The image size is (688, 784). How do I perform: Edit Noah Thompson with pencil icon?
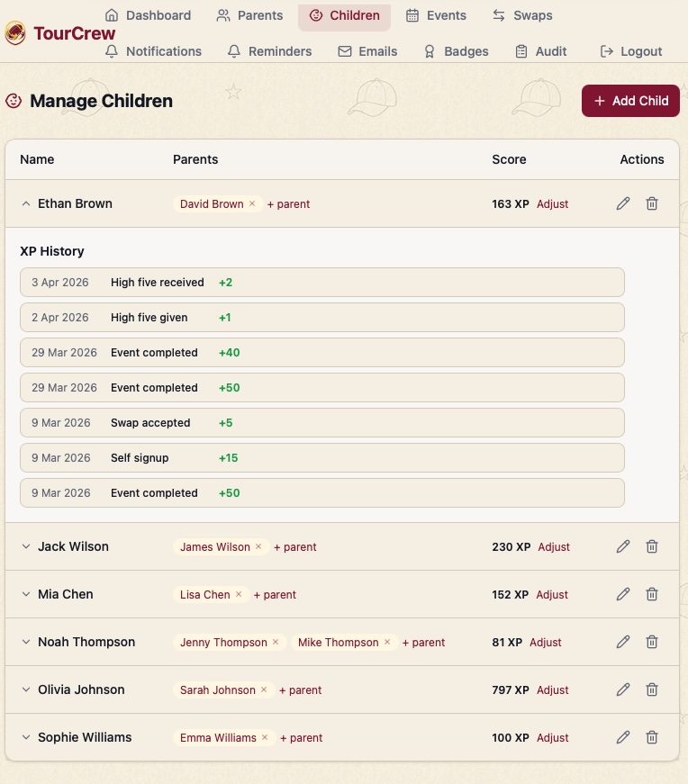[623, 642]
